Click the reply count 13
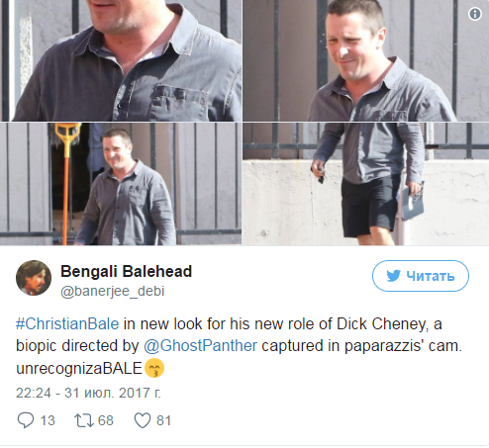 (x=48, y=420)
